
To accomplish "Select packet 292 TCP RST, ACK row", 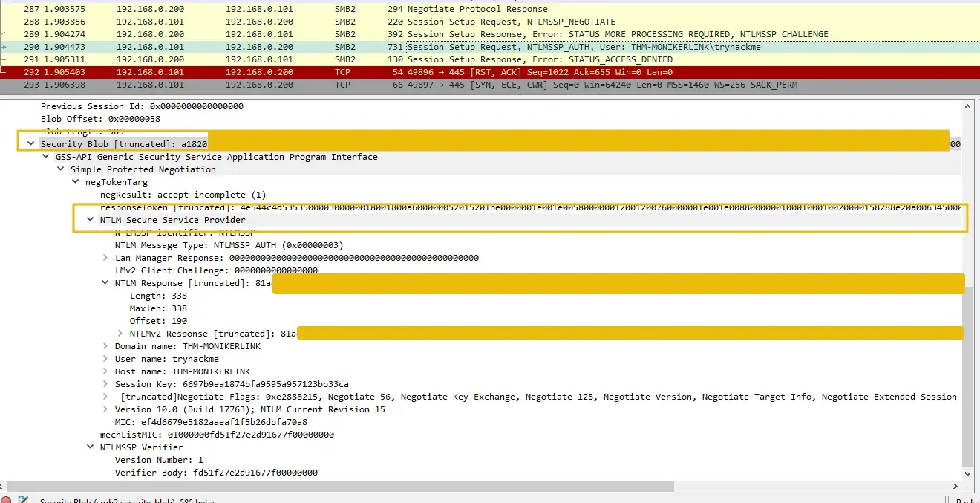I will tap(490, 72).
